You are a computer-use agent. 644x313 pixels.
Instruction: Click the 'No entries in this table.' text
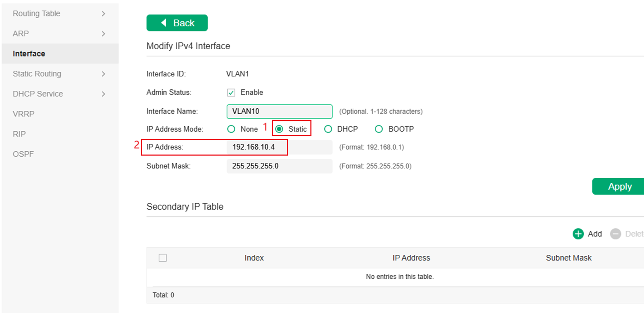pos(400,277)
